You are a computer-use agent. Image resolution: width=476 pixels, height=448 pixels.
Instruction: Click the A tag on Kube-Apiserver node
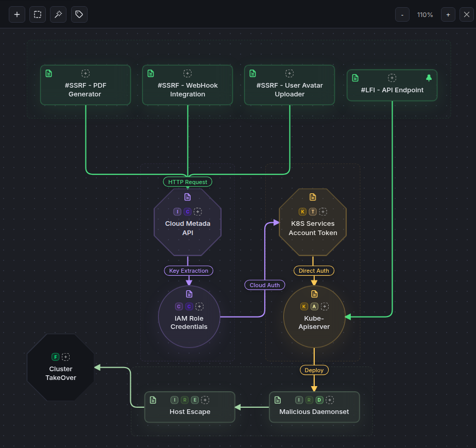pos(314,306)
